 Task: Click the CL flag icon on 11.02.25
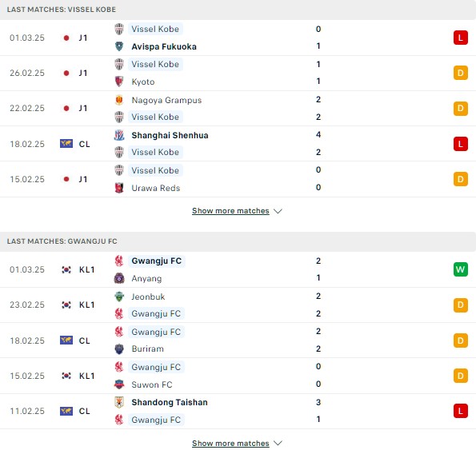pyautogui.click(x=66, y=412)
